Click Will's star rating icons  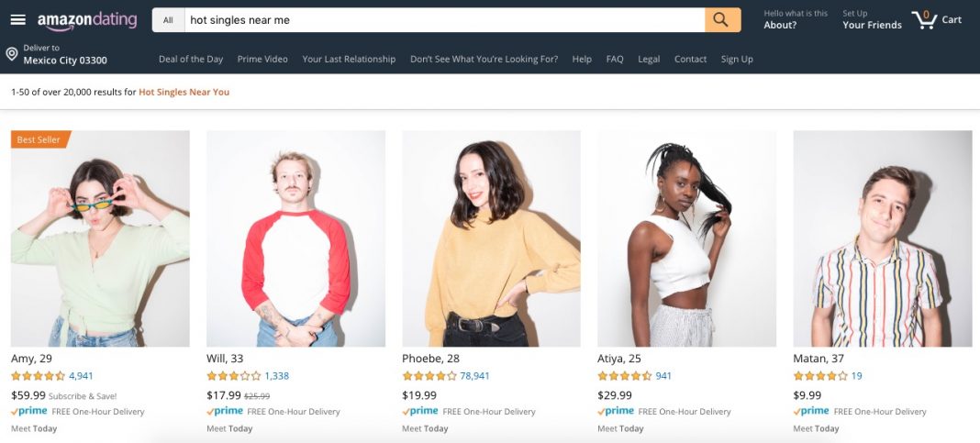pos(234,376)
